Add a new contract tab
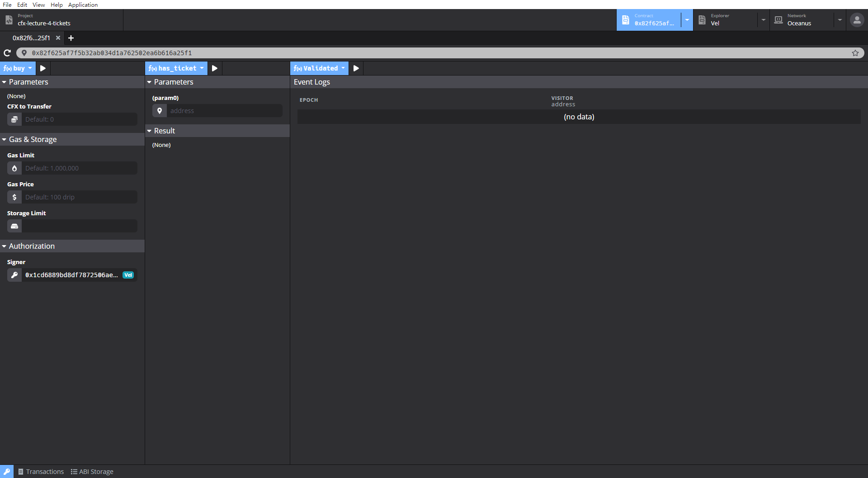868x478 pixels. 71,38
